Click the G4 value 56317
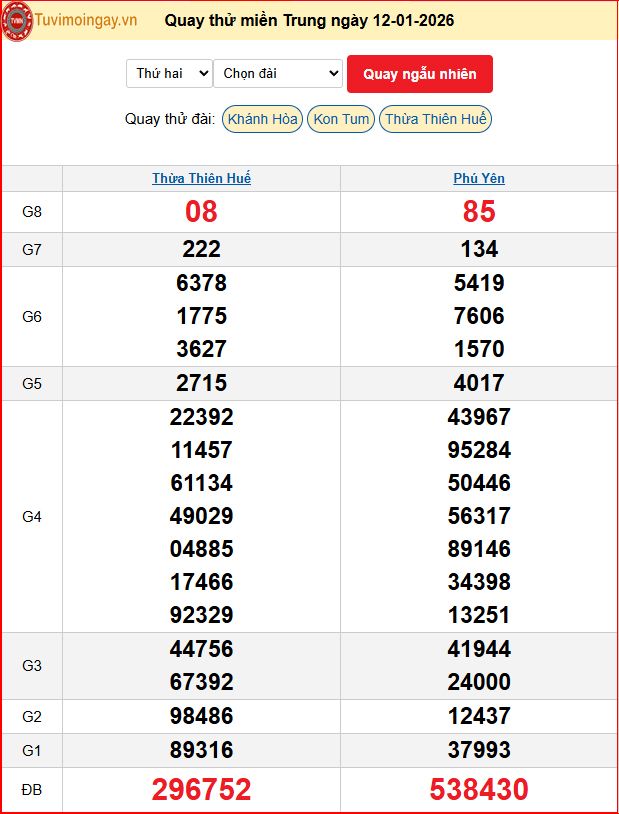The height and width of the screenshot is (814, 619). coord(479,516)
